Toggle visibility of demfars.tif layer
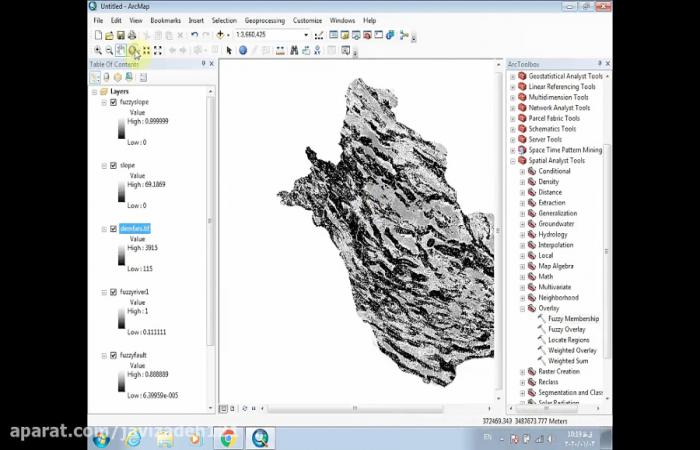This screenshot has height=450, width=700. pyautogui.click(x=114, y=228)
